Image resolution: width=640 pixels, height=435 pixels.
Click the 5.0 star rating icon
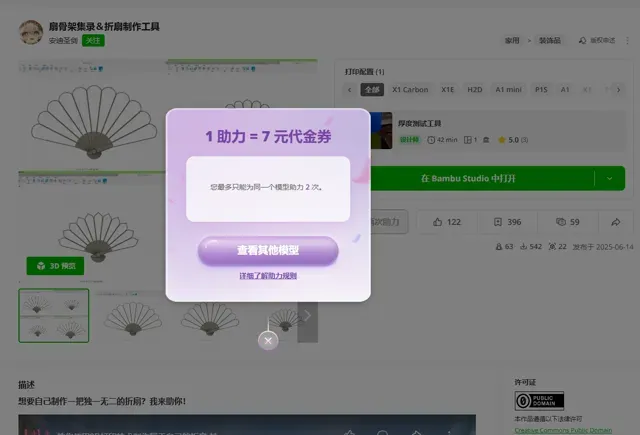coord(502,140)
